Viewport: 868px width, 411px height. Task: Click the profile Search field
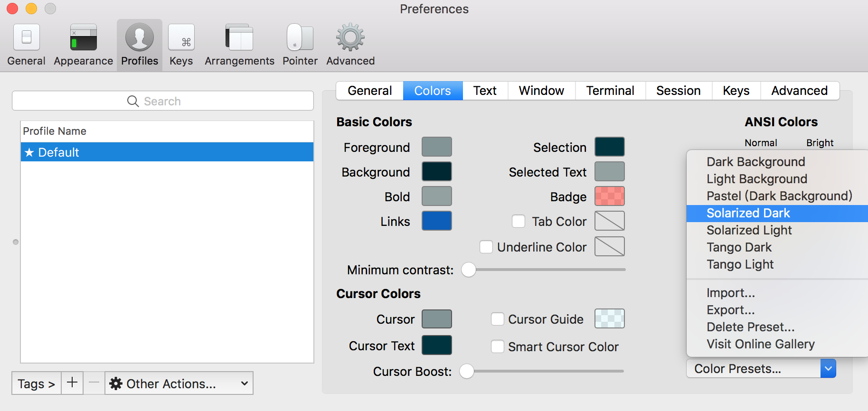point(162,101)
